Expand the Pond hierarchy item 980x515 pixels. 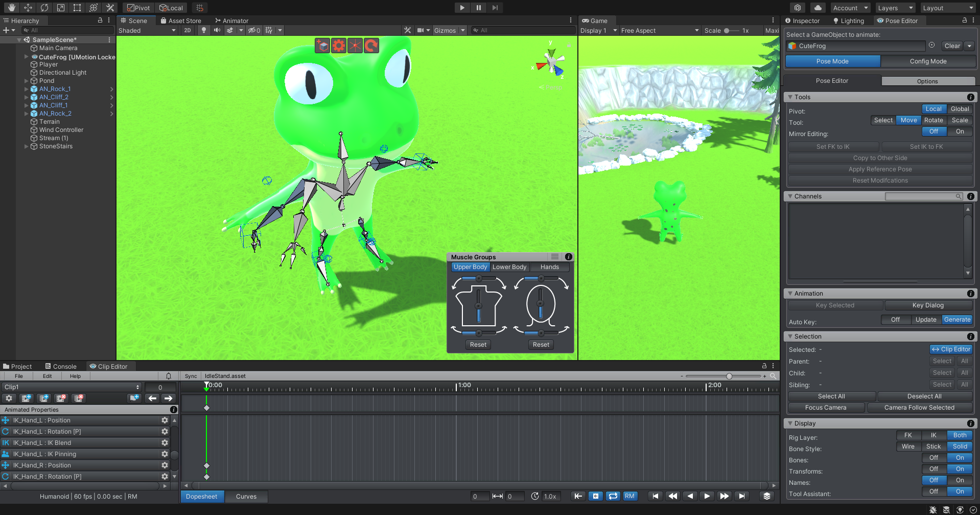(x=26, y=81)
